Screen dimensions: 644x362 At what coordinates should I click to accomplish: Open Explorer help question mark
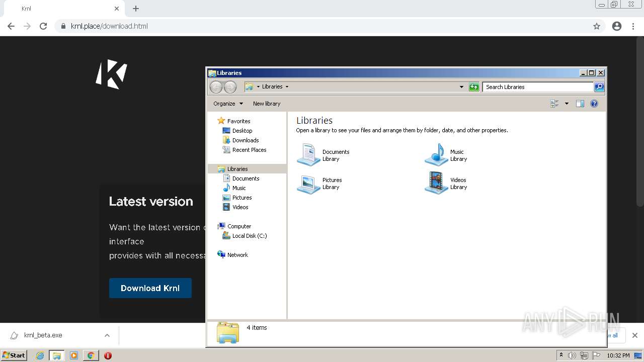pyautogui.click(x=594, y=104)
